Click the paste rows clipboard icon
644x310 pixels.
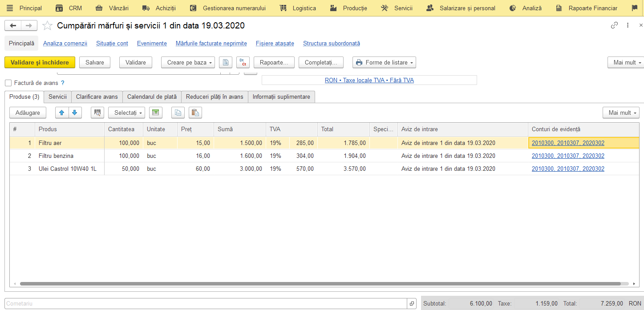(x=195, y=113)
